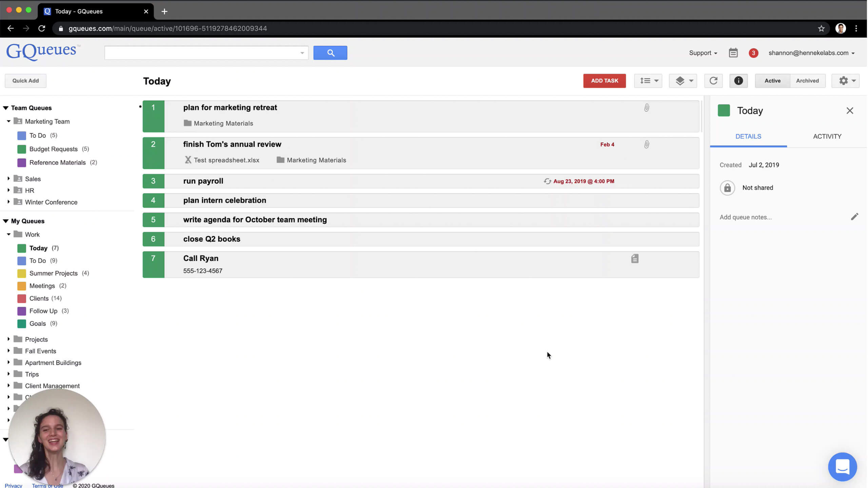This screenshot has height=488, width=868.
Task: Open Test spreadsheet.xlsx attachment
Action: (222, 160)
